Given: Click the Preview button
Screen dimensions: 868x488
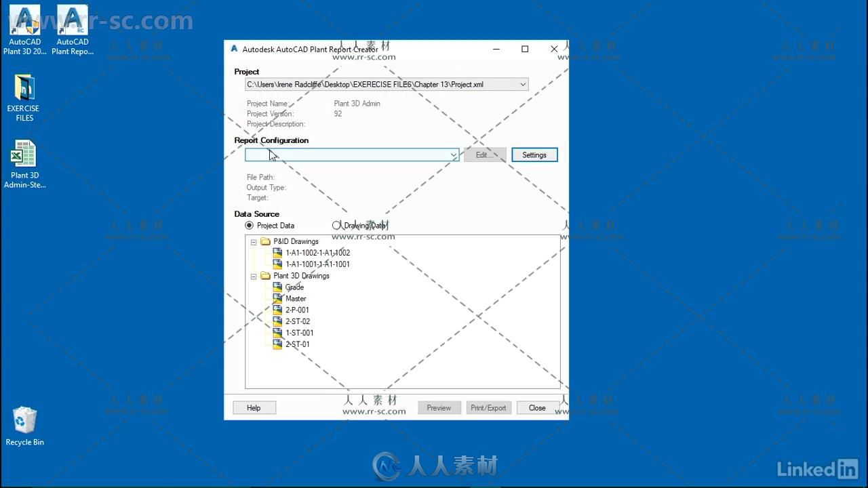Looking at the screenshot, I should click(x=439, y=408).
